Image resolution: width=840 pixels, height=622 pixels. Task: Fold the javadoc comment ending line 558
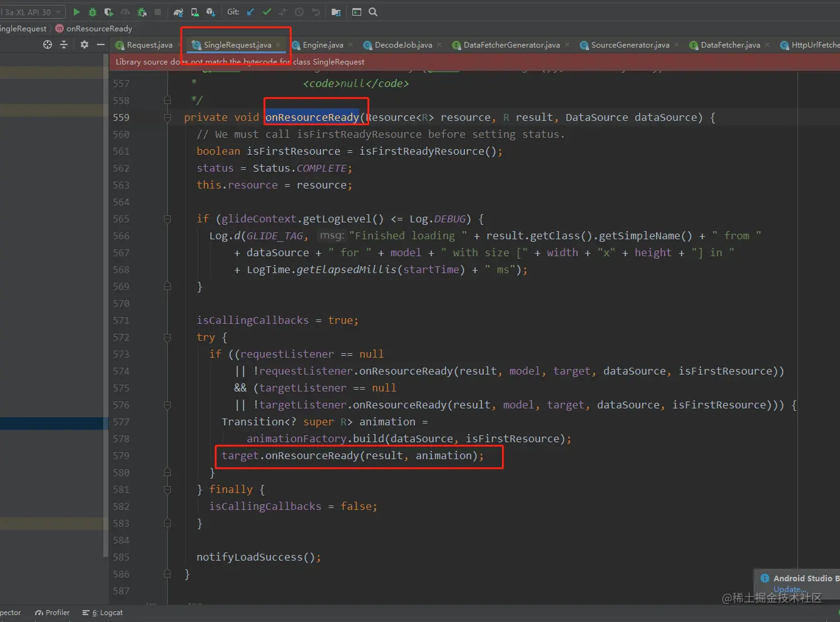pos(167,100)
